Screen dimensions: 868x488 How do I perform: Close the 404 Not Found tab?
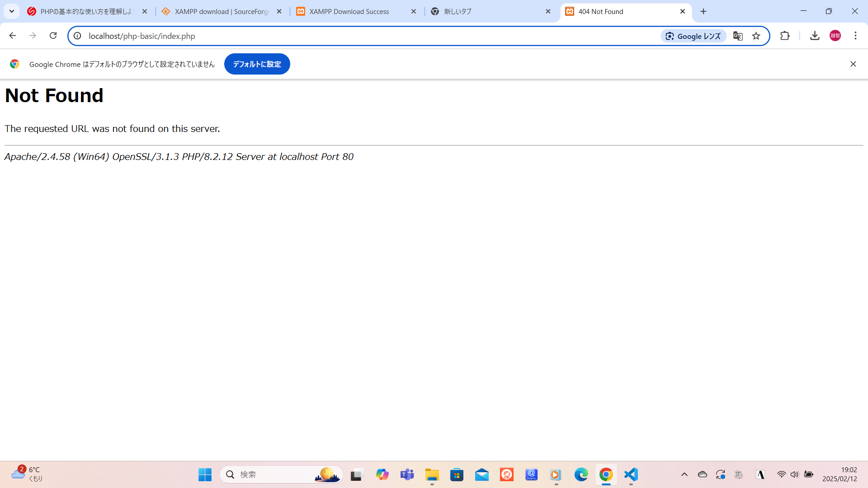point(683,12)
